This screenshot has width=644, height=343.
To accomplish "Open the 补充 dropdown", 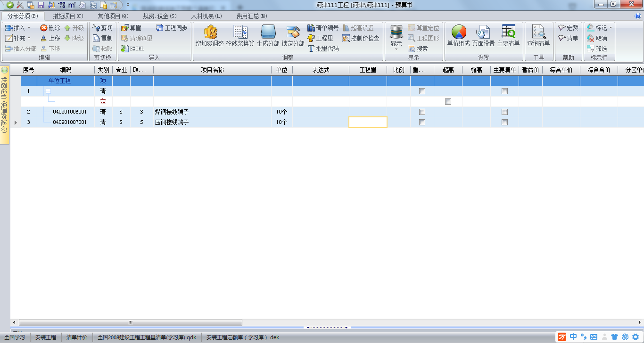I will point(29,38).
